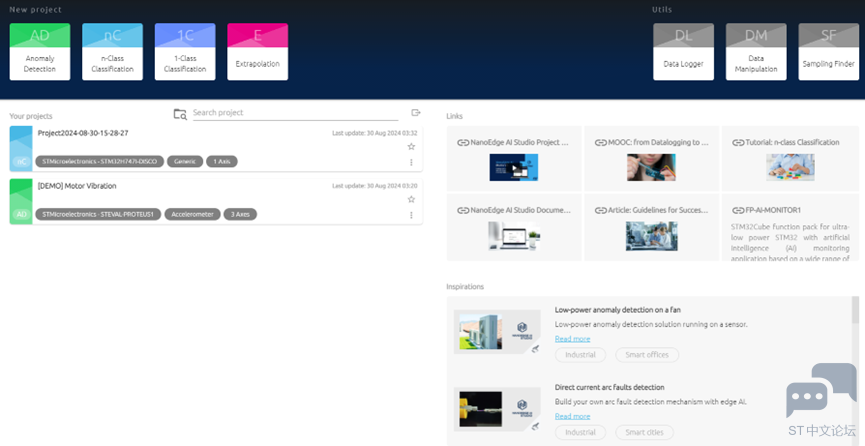This screenshot has width=865, height=446.
Task: Open the [DEMO] Motor Vibration project
Action: click(216, 201)
